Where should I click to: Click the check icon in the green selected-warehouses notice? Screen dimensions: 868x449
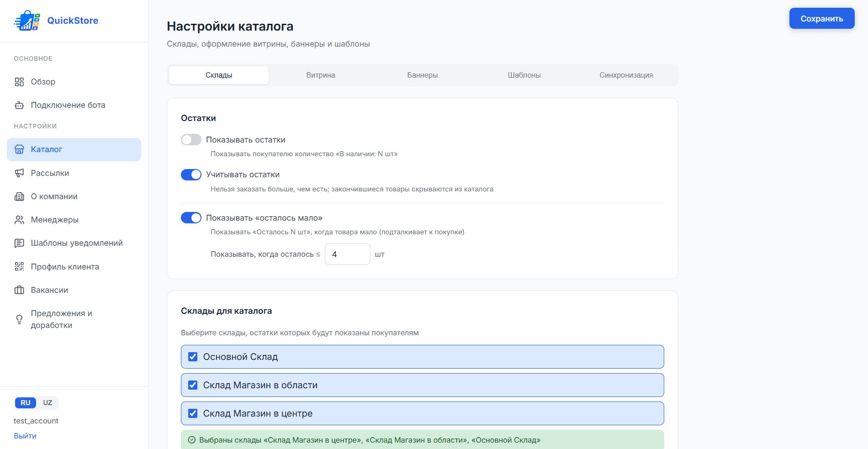pyautogui.click(x=192, y=440)
